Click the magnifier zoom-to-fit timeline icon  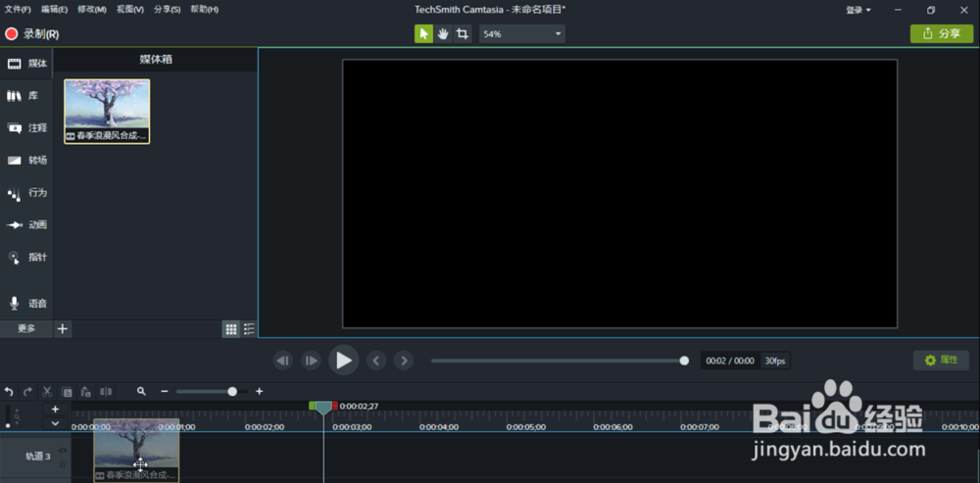[x=141, y=391]
